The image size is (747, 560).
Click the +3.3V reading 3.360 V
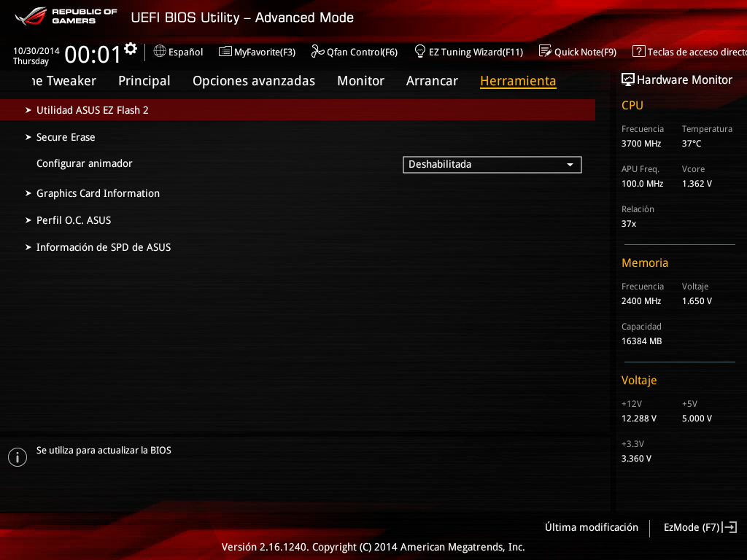tap(636, 458)
